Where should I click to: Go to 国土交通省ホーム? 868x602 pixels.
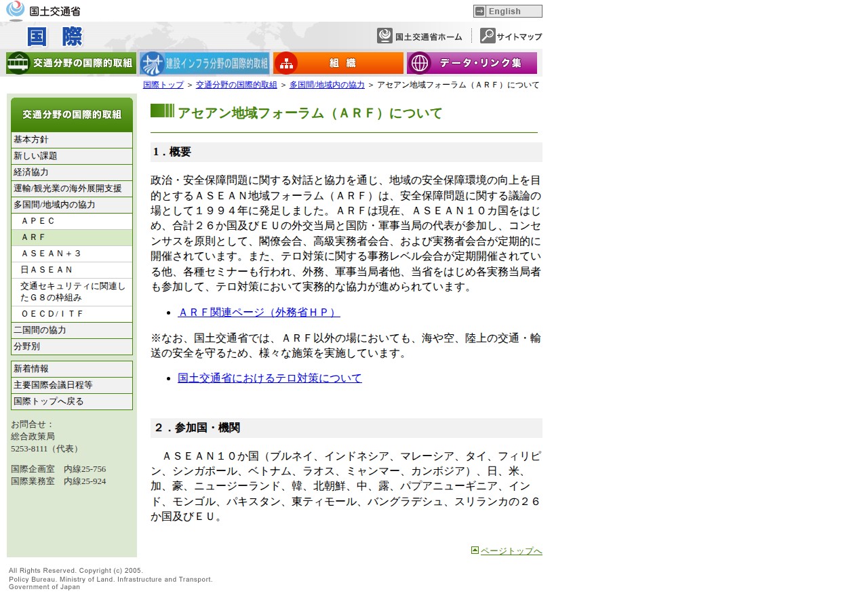(420, 36)
